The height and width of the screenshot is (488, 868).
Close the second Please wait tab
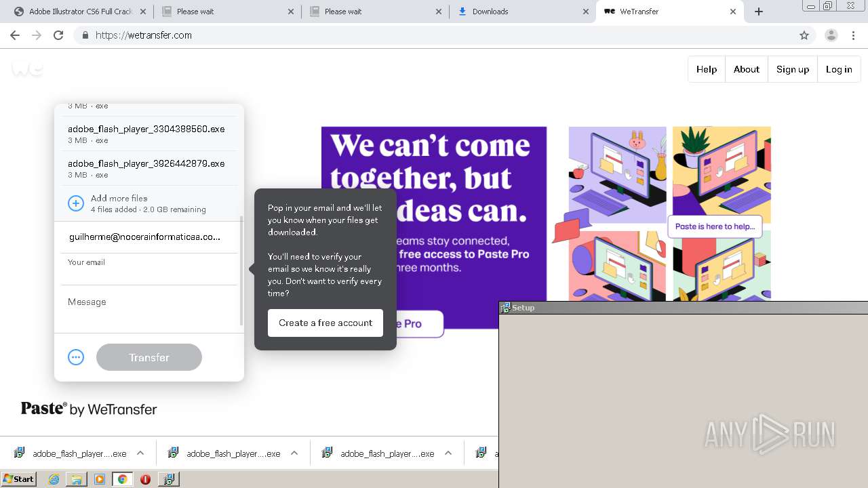pyautogui.click(x=439, y=12)
